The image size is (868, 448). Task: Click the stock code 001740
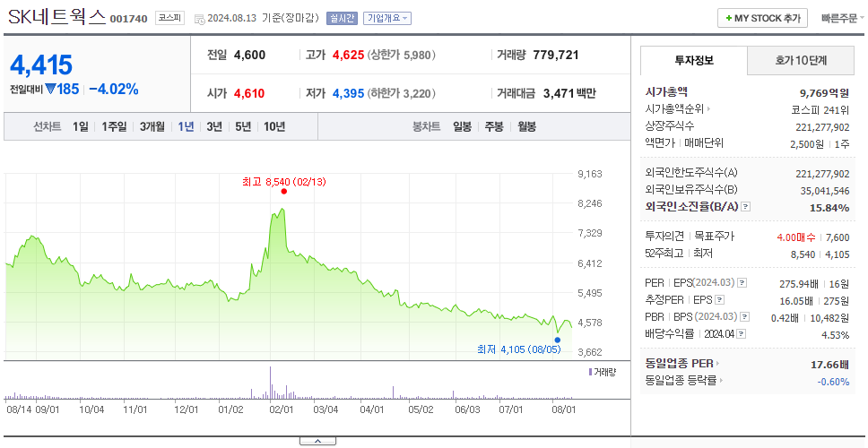129,19
